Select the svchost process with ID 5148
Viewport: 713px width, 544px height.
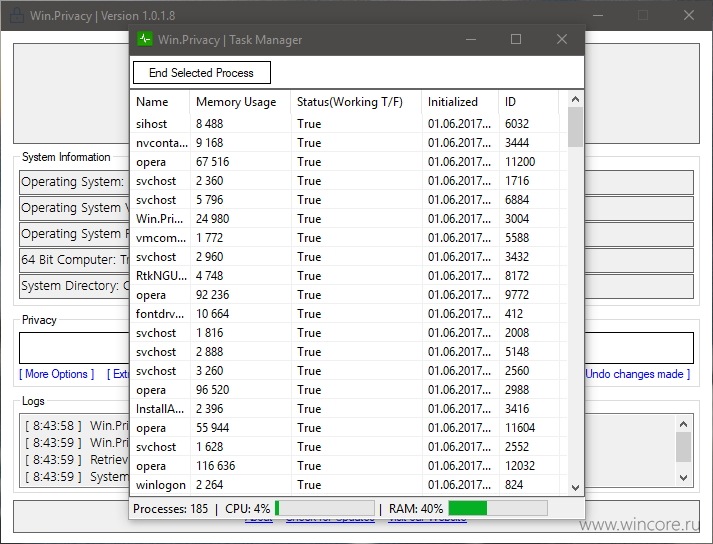[349, 352]
